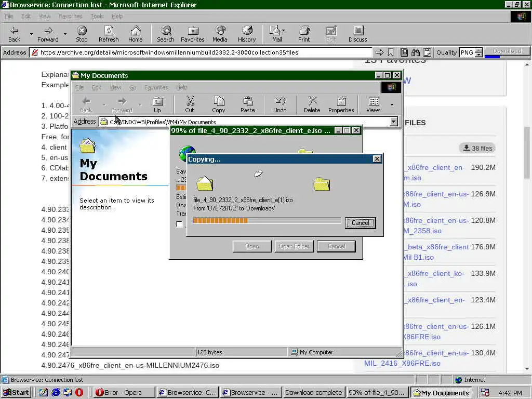Click the Download button in IE toolbar

click(507, 51)
